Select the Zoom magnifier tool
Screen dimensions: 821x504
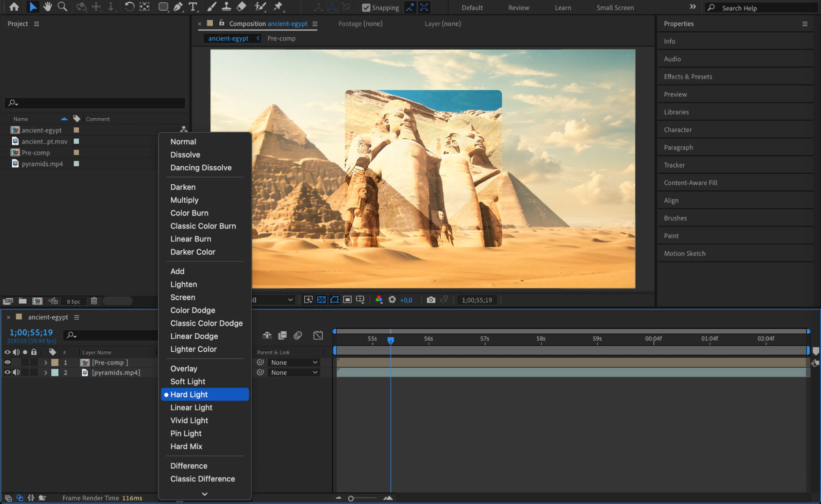click(62, 7)
